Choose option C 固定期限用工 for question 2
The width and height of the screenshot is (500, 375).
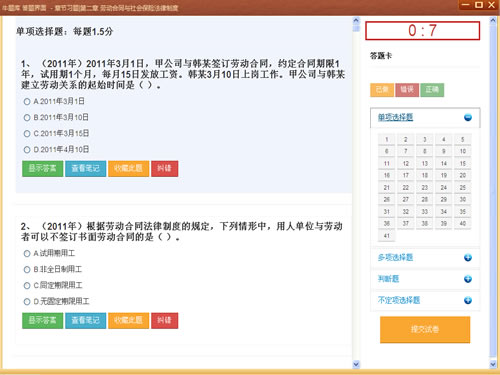pyautogui.click(x=27, y=286)
